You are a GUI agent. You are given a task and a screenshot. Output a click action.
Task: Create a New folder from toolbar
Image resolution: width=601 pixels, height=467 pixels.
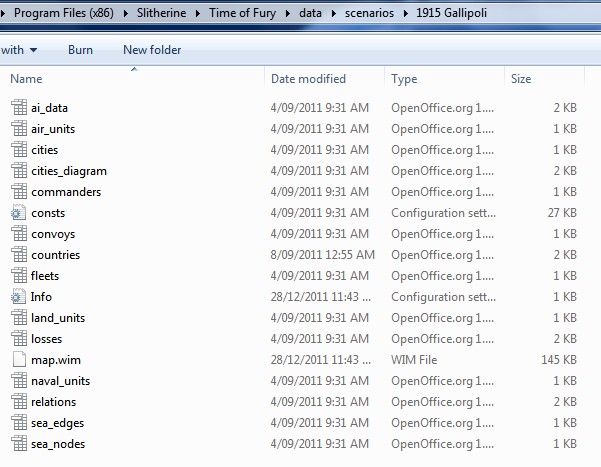point(152,50)
